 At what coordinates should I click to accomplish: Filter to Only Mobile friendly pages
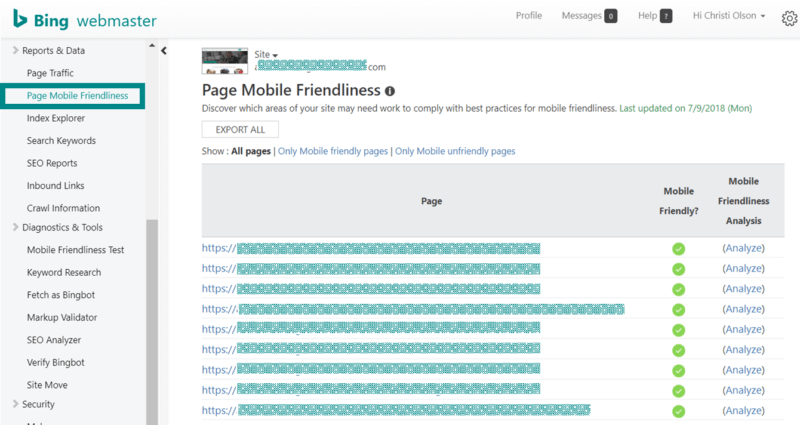point(333,151)
